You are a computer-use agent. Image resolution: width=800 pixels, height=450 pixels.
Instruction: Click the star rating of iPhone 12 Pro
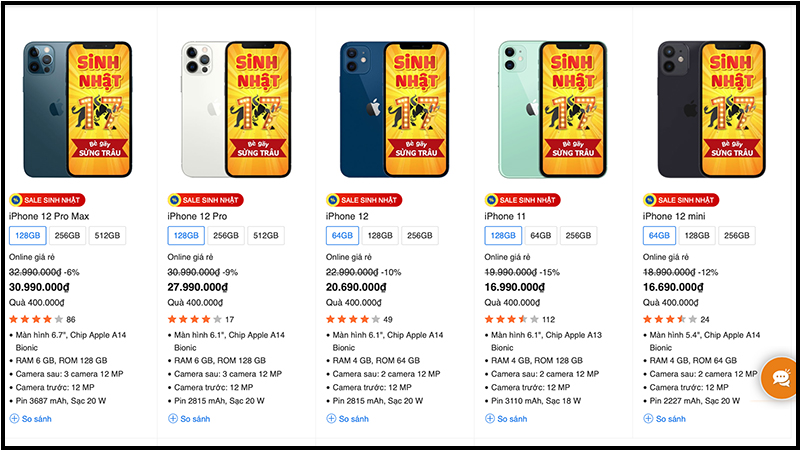coord(200,319)
